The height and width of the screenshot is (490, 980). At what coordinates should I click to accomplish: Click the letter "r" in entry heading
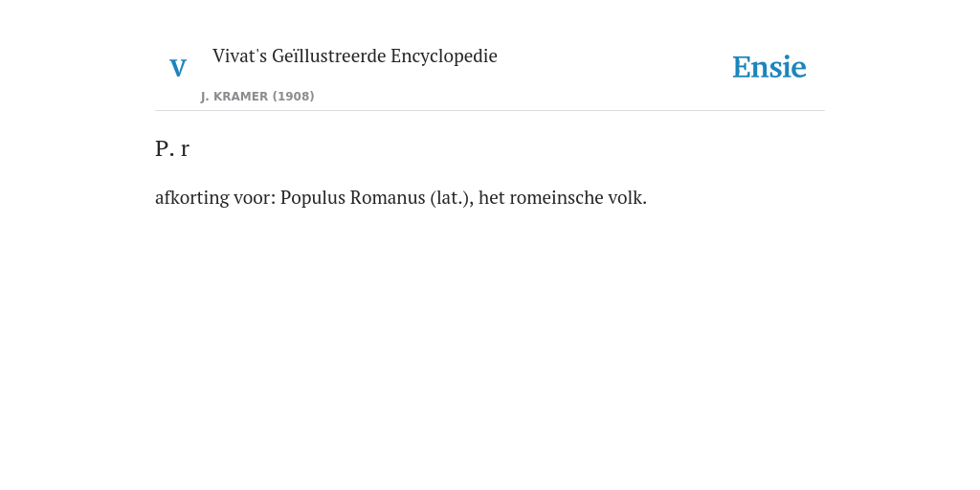coord(185,150)
